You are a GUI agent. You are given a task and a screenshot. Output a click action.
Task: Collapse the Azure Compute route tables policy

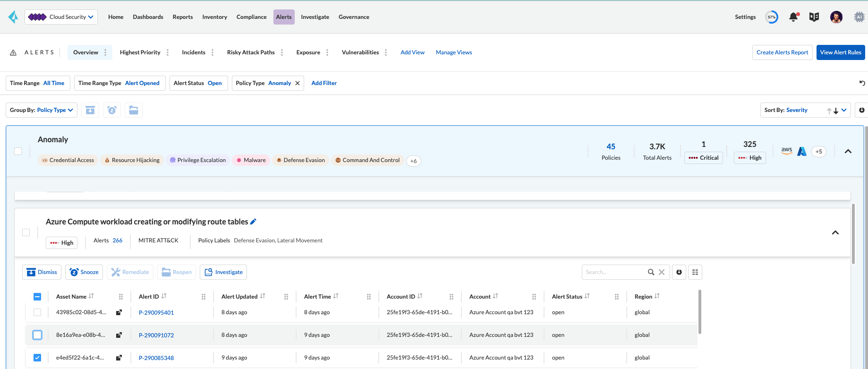[x=835, y=232]
